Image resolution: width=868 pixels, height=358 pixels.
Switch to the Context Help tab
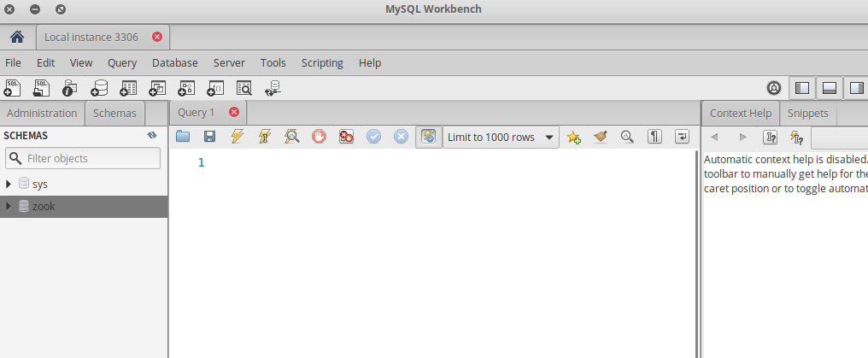[x=741, y=113]
